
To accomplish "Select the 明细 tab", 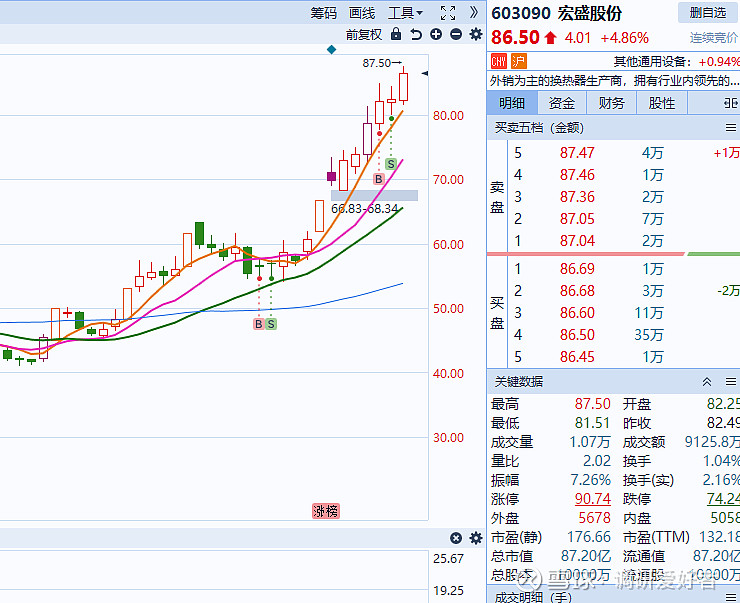I will pos(512,103).
